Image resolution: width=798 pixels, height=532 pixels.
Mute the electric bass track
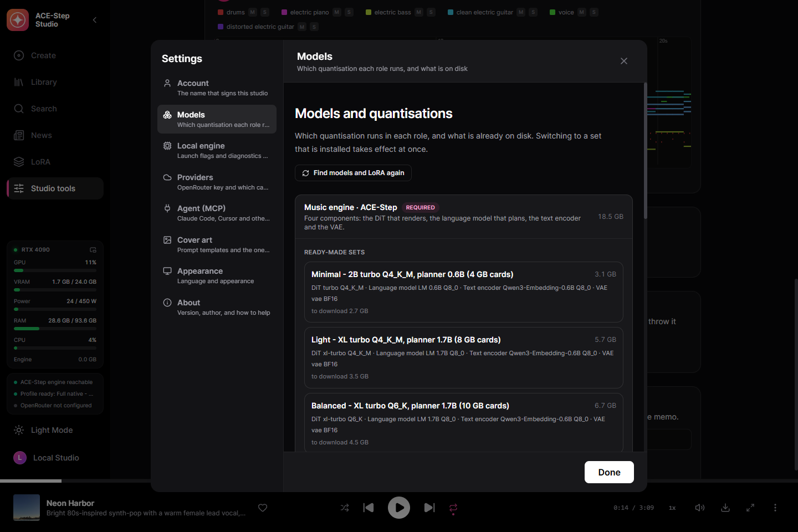419,12
